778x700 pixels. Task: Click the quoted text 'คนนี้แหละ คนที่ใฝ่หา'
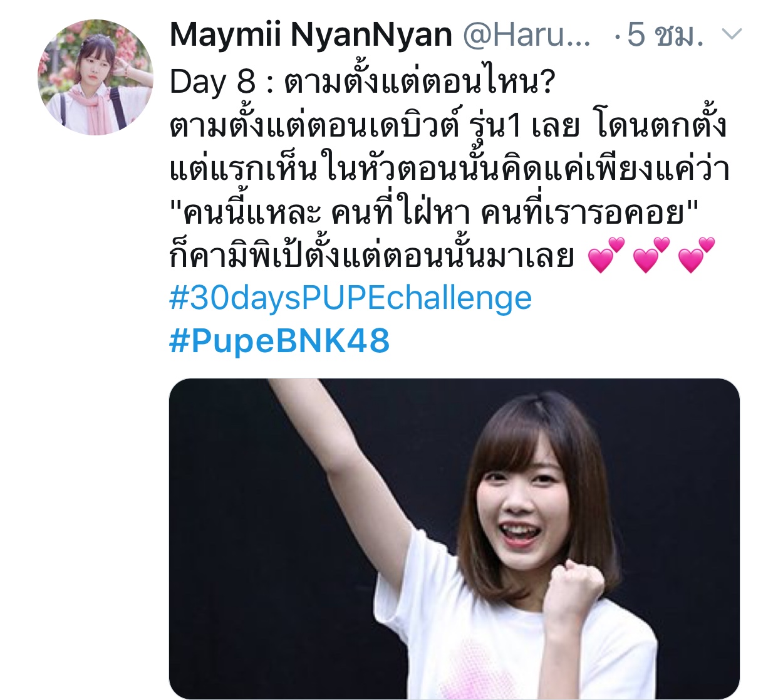[319, 212]
